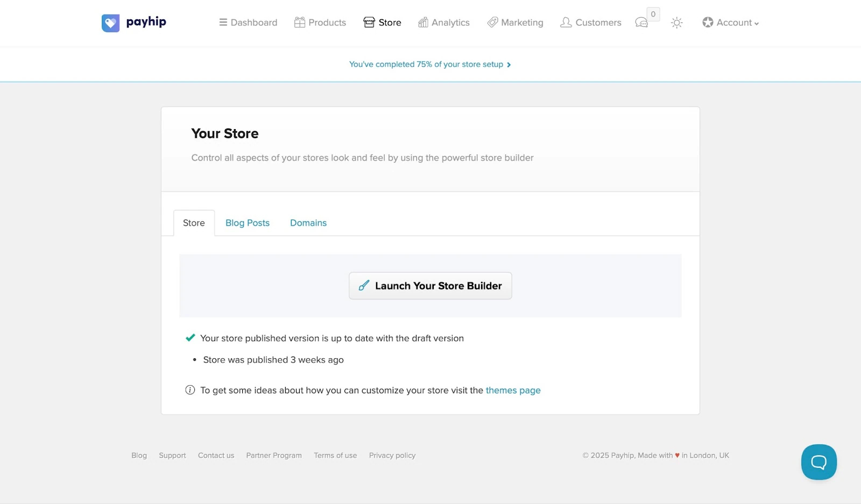Expand the Account dropdown menu
This screenshot has width=861, height=504.
point(730,23)
